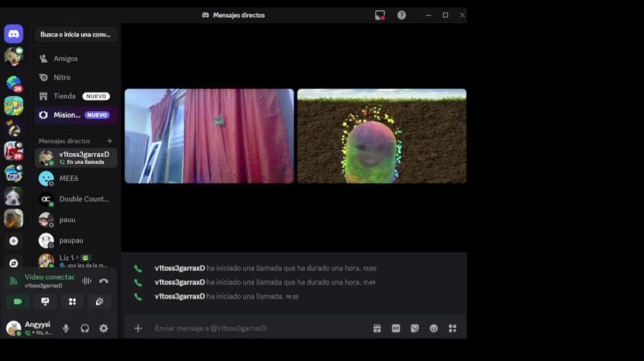Hang up with the disconnect phone icon
644x361 pixels.
click(x=104, y=281)
